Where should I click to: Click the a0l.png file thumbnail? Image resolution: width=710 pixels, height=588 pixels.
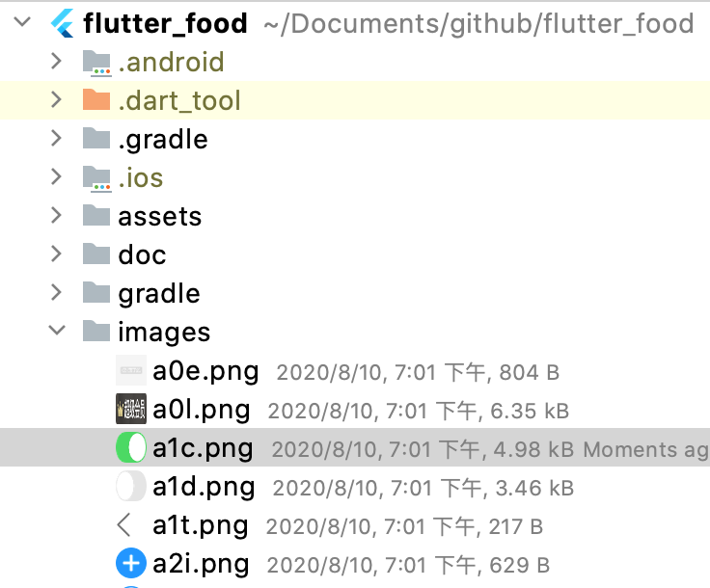(x=131, y=410)
